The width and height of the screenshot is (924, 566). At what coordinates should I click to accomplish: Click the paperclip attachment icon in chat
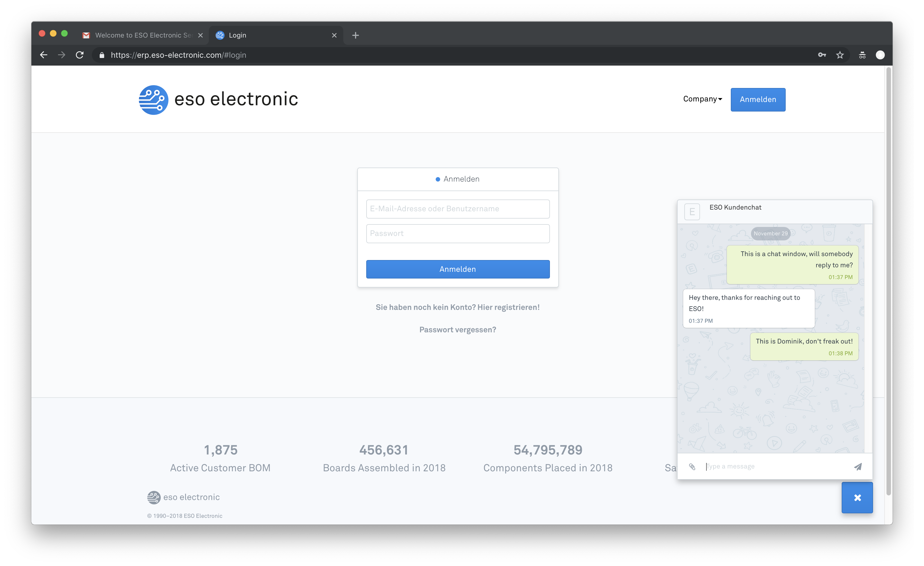(x=692, y=467)
